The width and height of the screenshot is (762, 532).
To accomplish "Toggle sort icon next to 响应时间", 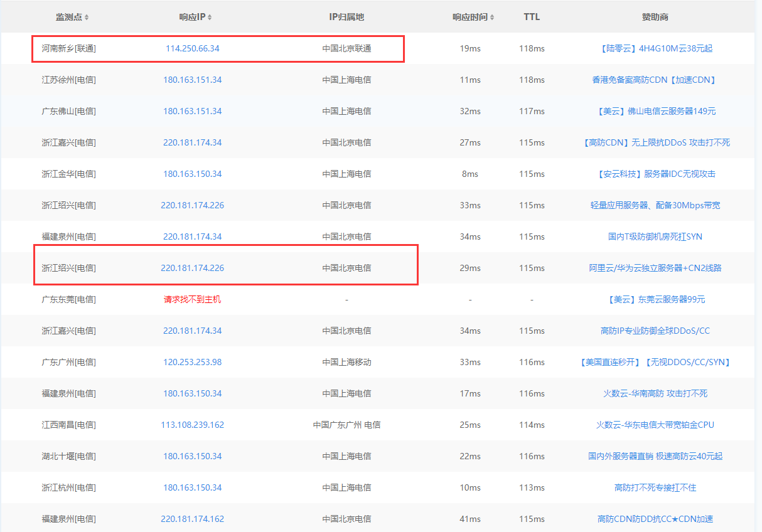I will (x=492, y=17).
